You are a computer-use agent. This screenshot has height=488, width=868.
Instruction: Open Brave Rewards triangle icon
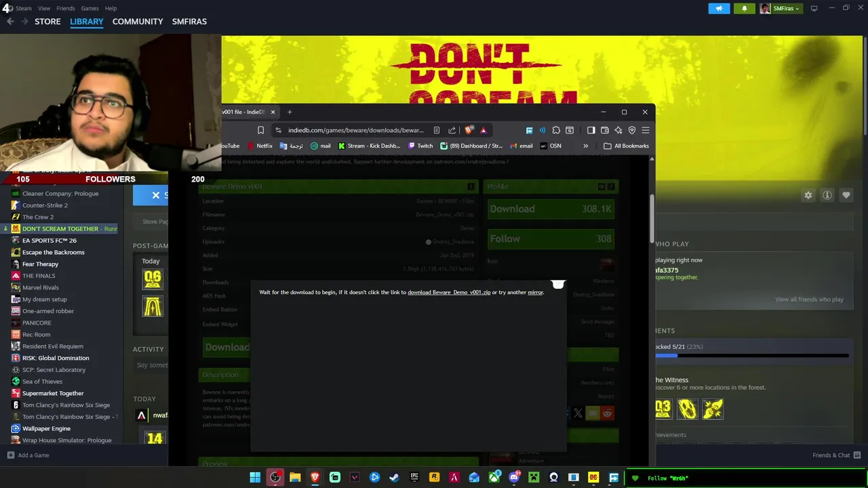(483, 130)
